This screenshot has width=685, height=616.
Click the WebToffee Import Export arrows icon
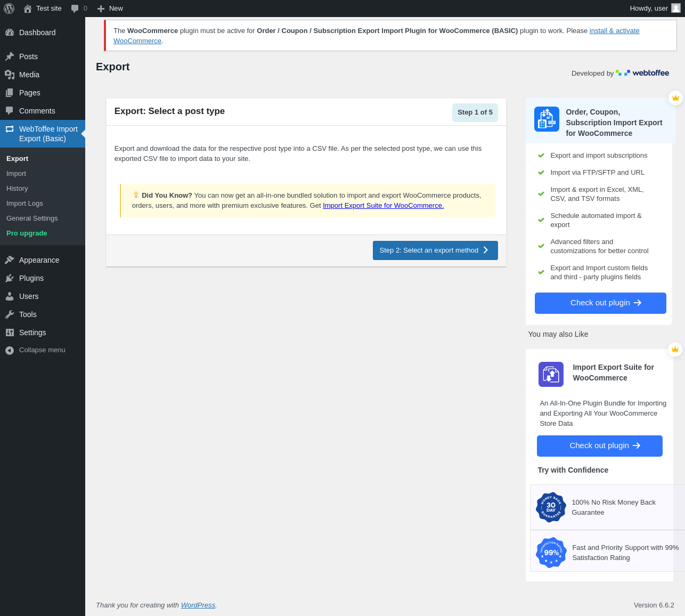pos(10,129)
